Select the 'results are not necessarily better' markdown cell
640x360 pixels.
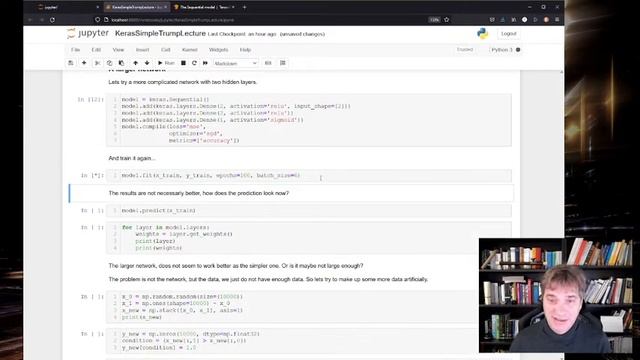291,193
